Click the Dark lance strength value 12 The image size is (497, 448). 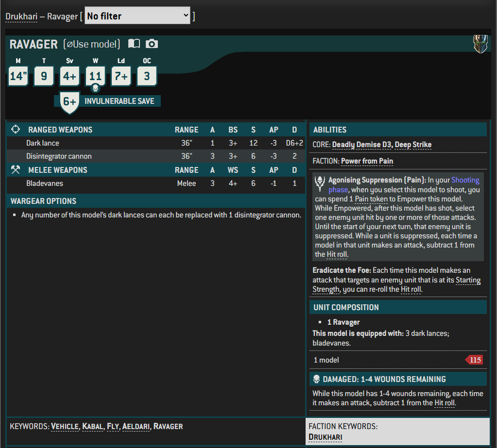pos(253,143)
